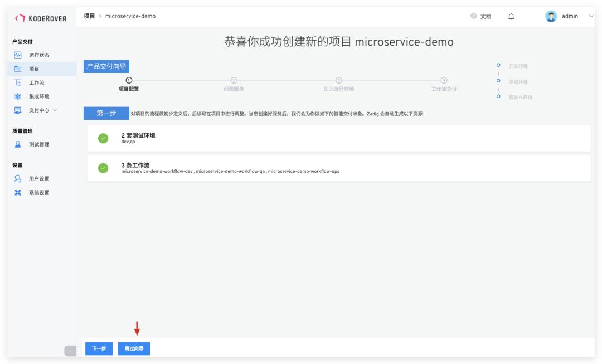Click the KodeRover logo
Screen dimensions: 602x364
[40, 18]
